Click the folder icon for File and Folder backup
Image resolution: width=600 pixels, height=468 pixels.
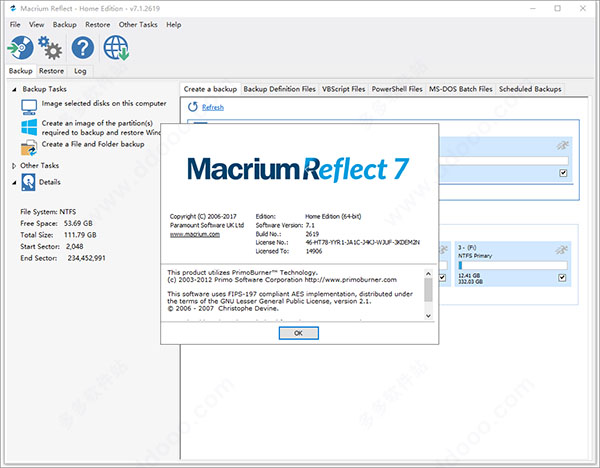[29, 148]
